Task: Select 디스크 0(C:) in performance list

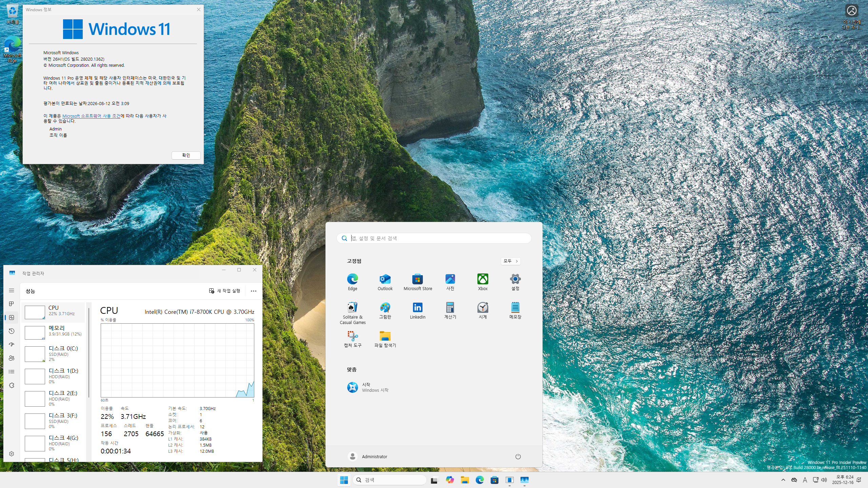Action: 54,353
